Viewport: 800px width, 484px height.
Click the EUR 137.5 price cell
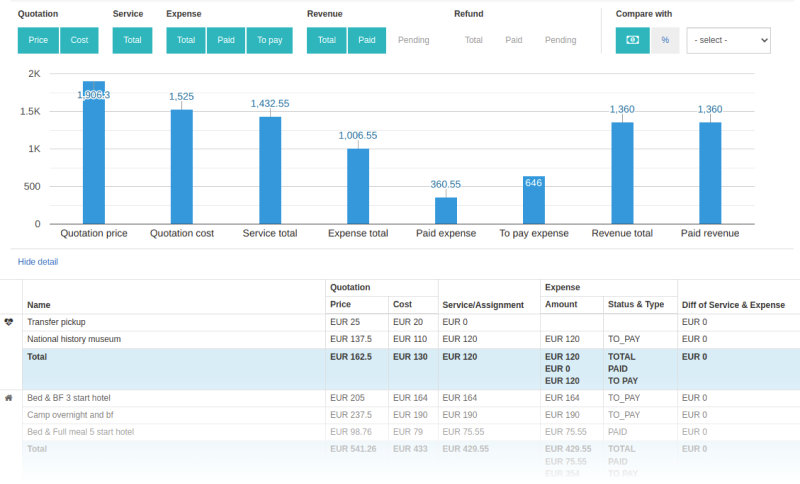(351, 339)
